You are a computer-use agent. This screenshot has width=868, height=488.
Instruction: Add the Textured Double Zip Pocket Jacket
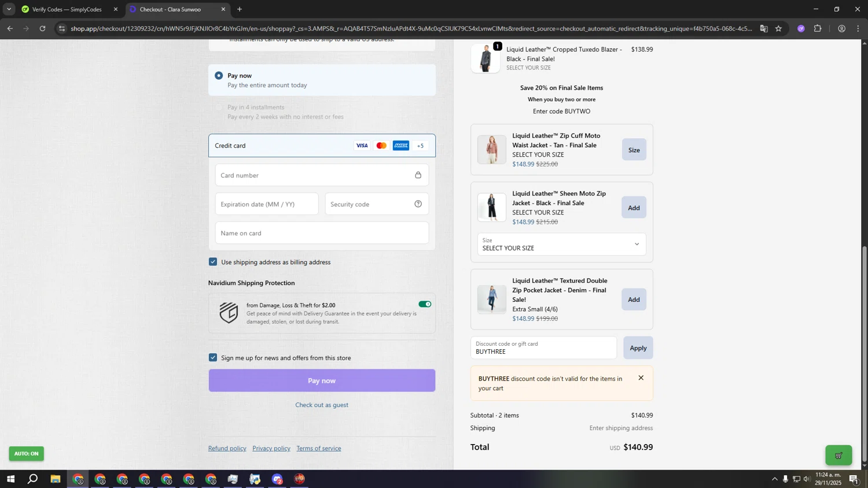[634, 300]
